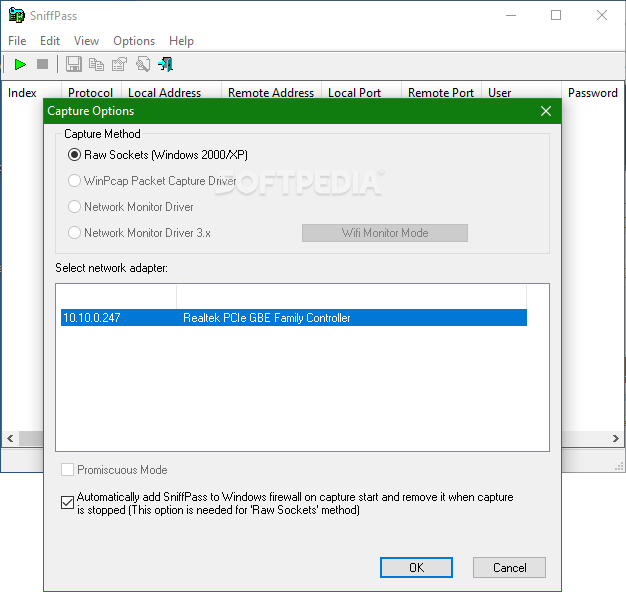Click the Wifi Monitor Mode button
The height and width of the screenshot is (592, 626).
[x=385, y=233]
